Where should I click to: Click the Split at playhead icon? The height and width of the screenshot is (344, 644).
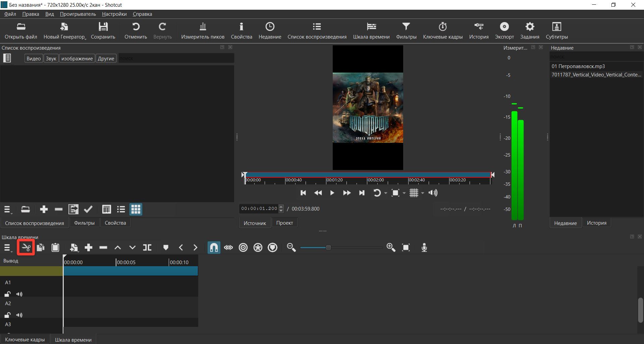pyautogui.click(x=147, y=248)
